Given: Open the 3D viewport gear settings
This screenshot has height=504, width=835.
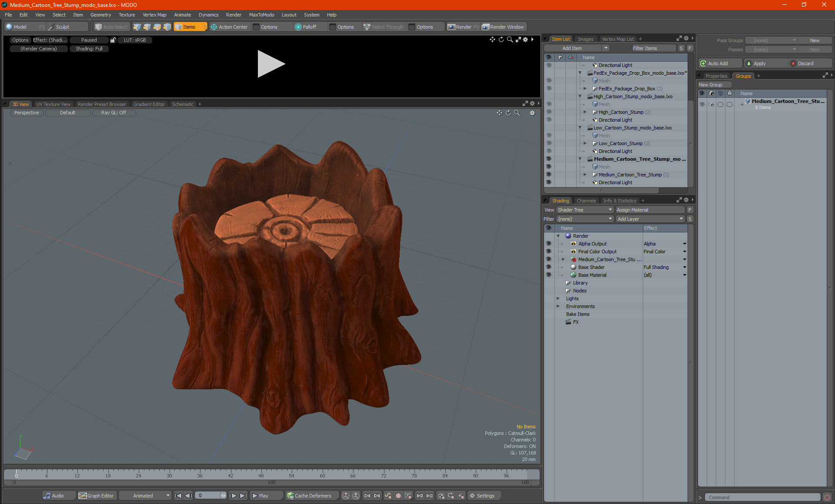Looking at the screenshot, I should click(532, 113).
